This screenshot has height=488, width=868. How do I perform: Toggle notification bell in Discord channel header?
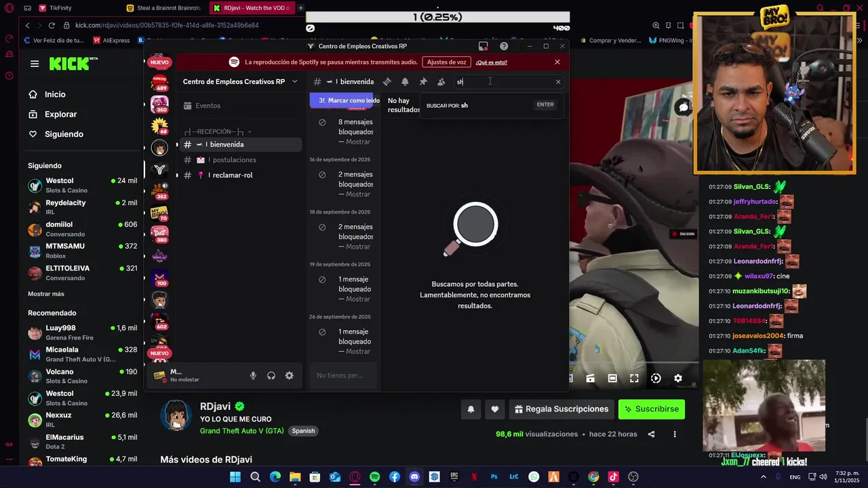[405, 81]
